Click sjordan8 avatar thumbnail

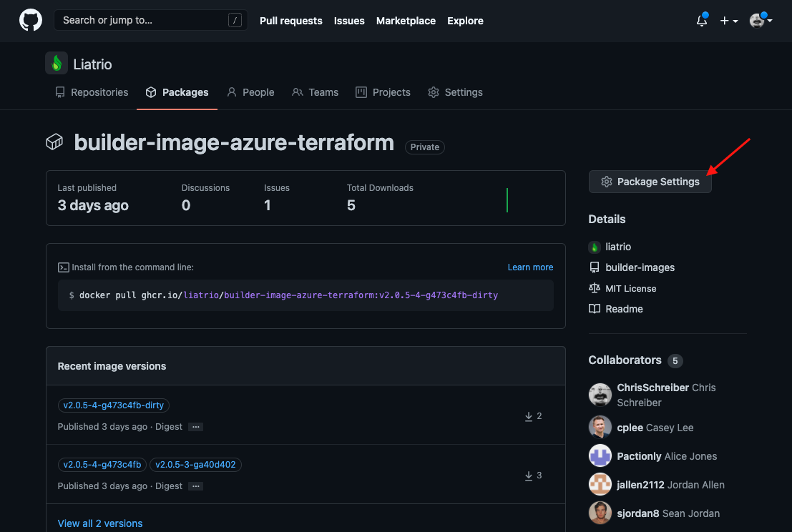pos(600,513)
